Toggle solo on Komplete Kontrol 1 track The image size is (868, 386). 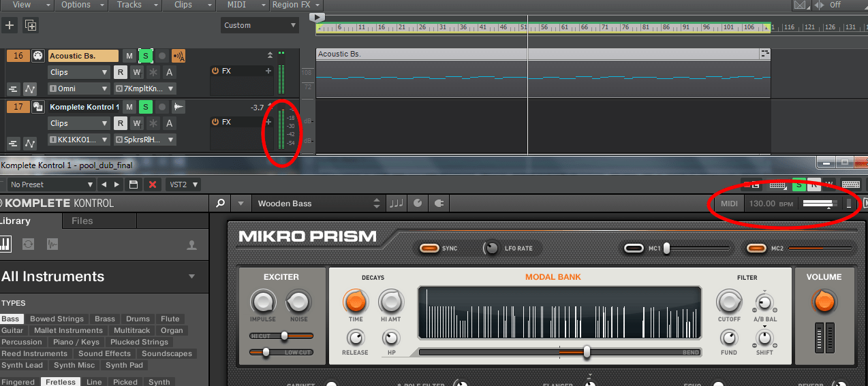point(145,107)
